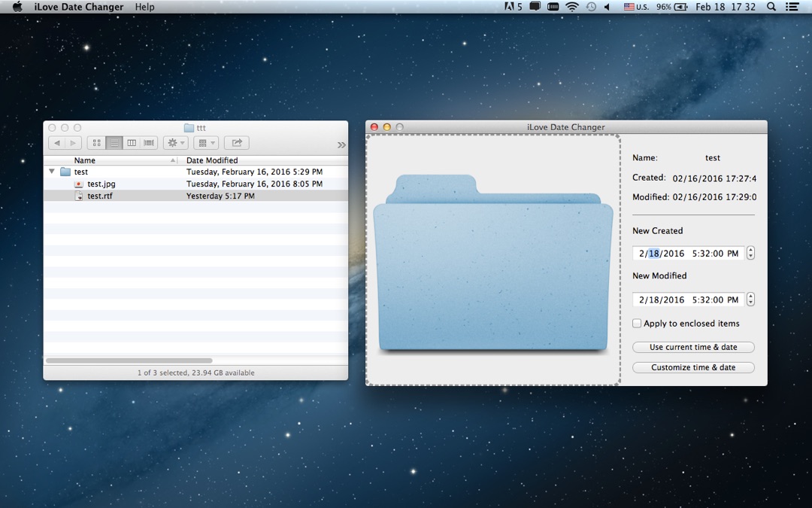This screenshot has height=508, width=812.
Task: Go back in the Finder window
Action: pyautogui.click(x=56, y=143)
